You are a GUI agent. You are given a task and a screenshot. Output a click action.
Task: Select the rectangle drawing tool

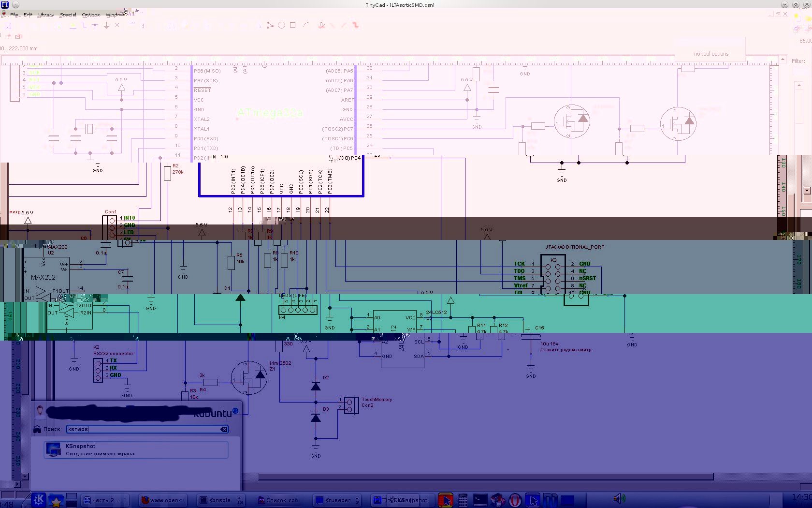[292, 25]
